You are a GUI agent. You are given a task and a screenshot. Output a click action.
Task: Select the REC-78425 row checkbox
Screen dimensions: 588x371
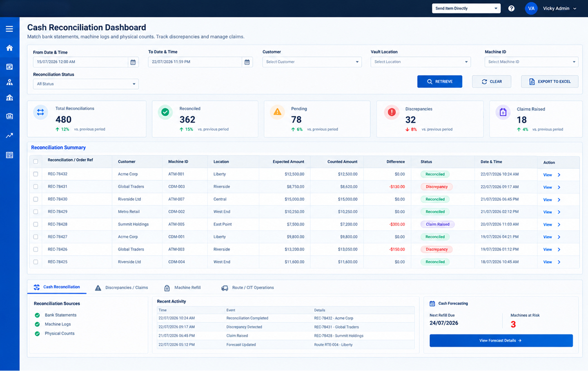[36, 262]
